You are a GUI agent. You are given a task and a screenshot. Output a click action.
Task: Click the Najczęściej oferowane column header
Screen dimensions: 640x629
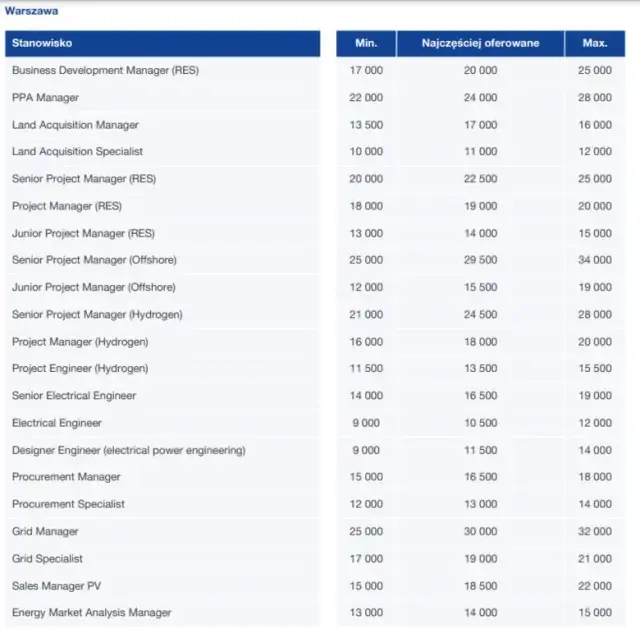point(480,43)
